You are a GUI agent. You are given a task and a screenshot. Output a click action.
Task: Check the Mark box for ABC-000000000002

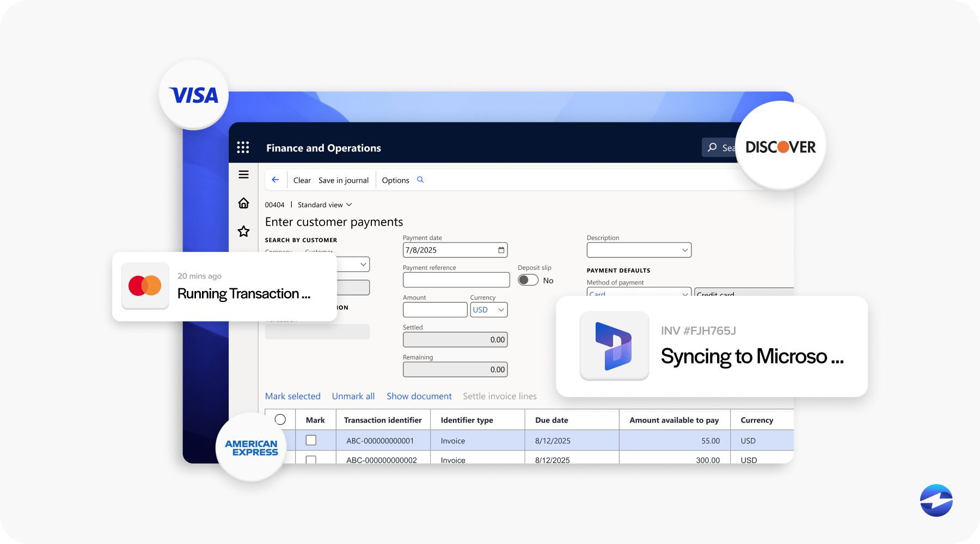click(311, 460)
